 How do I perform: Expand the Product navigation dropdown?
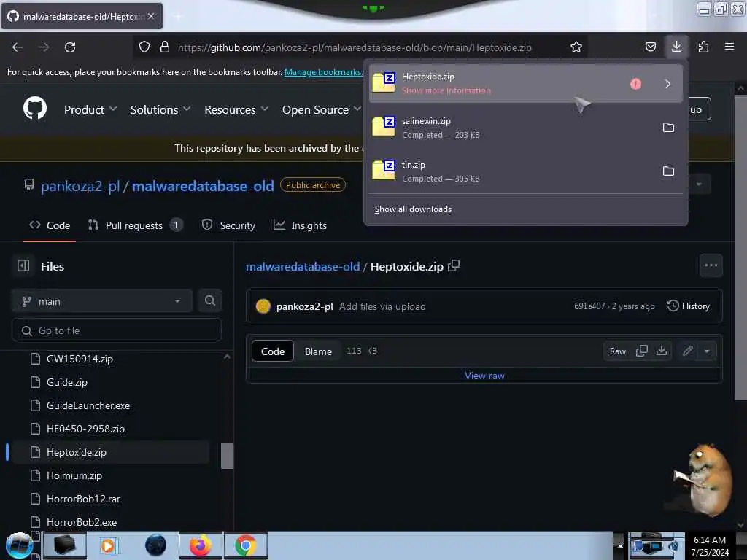(x=90, y=109)
